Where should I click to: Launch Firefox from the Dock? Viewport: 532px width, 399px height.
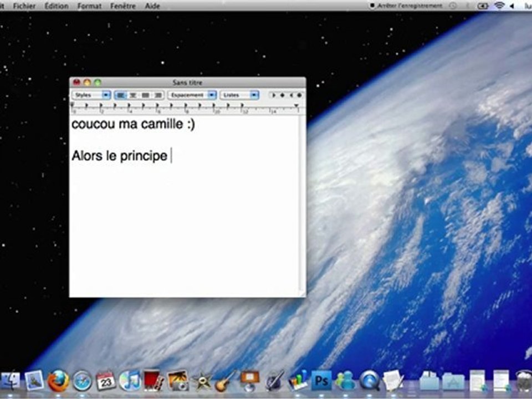[x=58, y=381]
